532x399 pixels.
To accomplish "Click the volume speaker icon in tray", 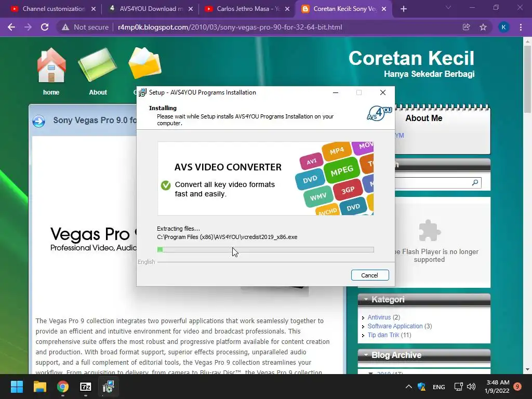I will pos(471,387).
